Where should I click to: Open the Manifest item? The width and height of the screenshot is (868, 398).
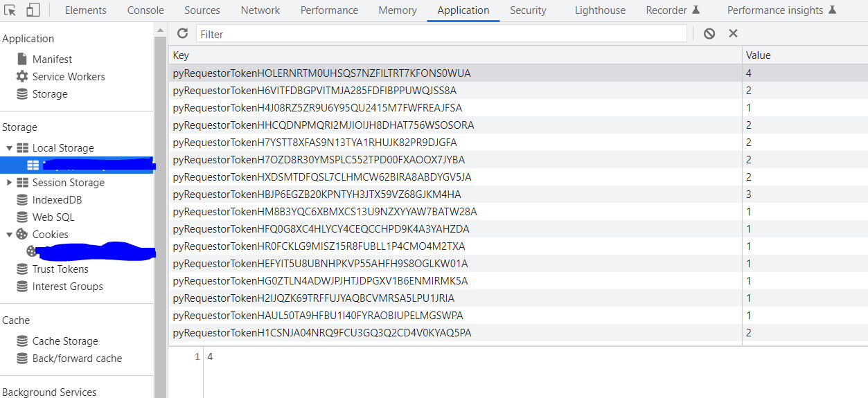tap(52, 59)
